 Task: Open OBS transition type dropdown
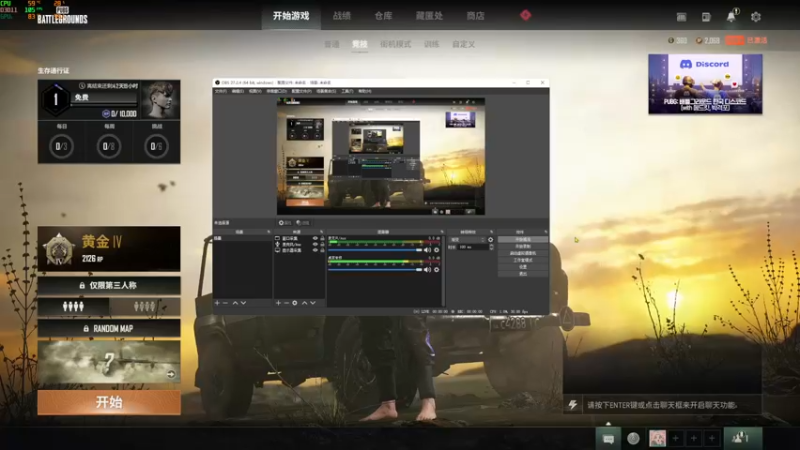tap(467, 240)
